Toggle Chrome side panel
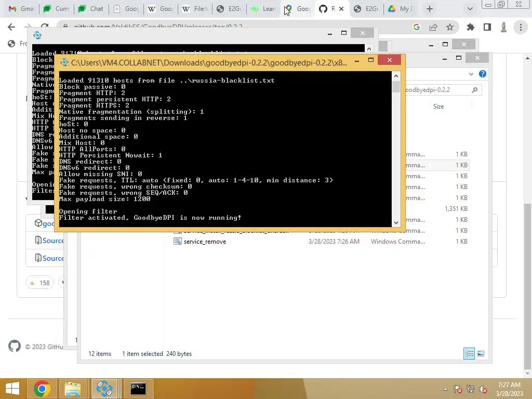532x399 pixels. [x=487, y=27]
